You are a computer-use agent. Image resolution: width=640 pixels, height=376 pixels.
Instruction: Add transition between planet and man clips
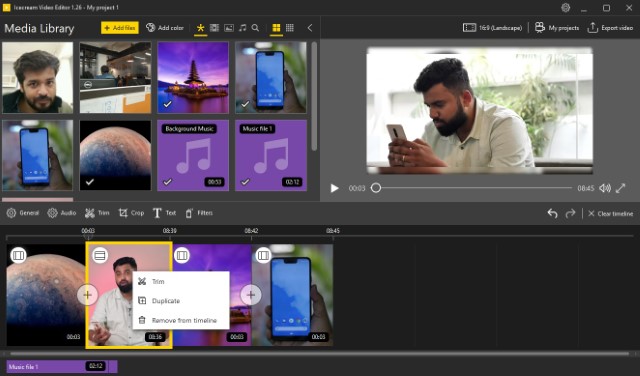coord(87,295)
